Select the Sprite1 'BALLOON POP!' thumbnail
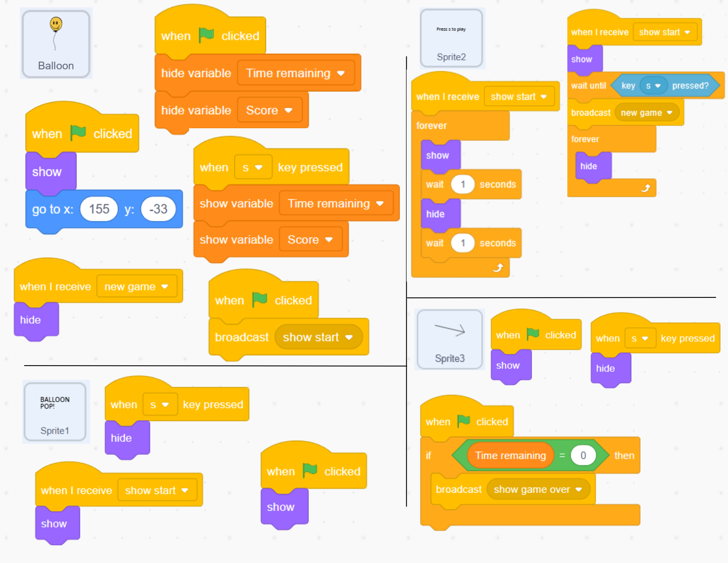 (x=55, y=411)
